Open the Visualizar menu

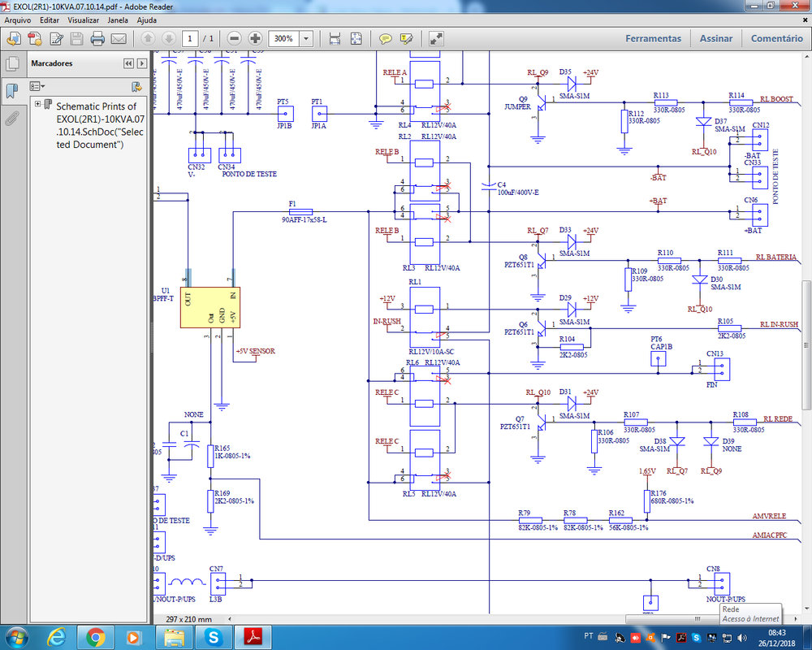click(84, 19)
